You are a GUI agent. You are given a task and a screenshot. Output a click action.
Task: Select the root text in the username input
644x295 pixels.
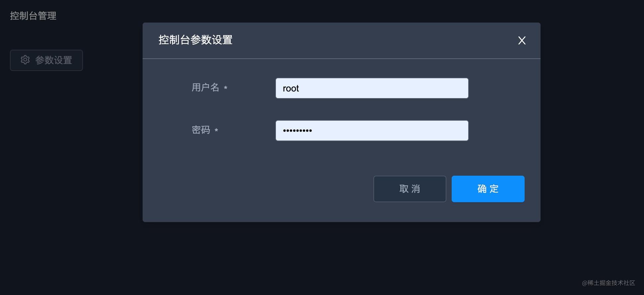point(291,88)
